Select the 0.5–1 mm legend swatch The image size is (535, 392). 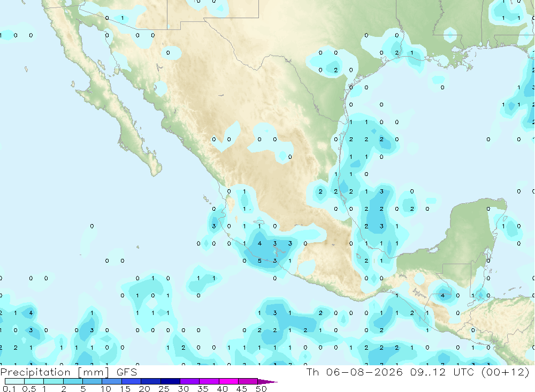click(34, 381)
